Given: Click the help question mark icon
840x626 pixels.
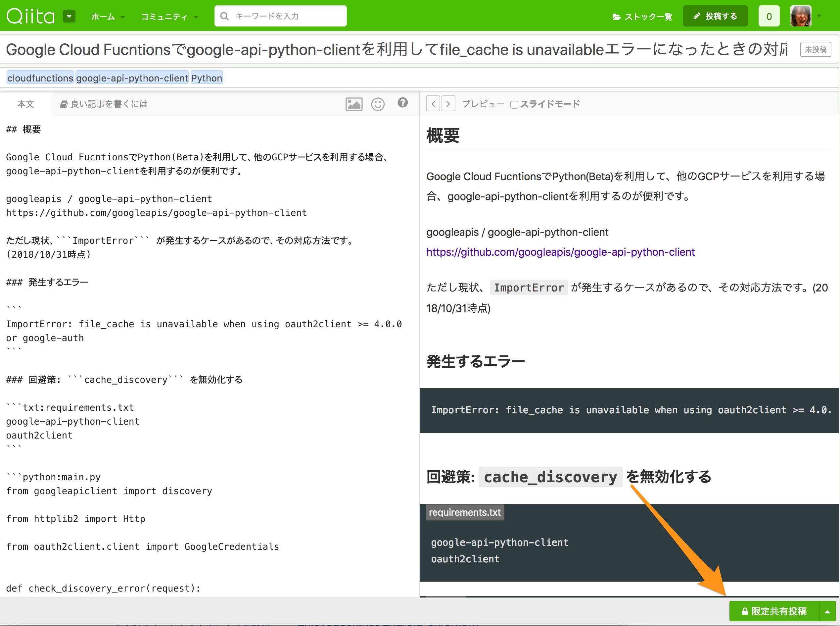Looking at the screenshot, I should point(403,102).
